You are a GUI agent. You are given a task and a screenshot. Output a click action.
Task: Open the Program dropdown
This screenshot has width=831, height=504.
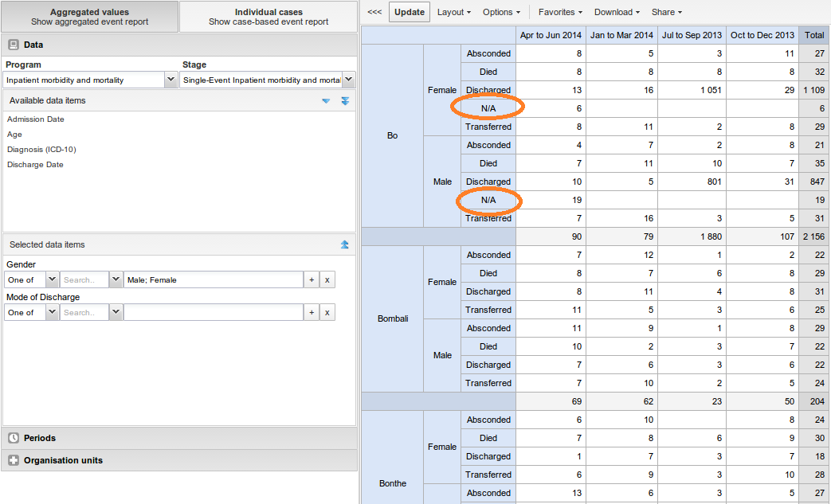pos(170,80)
